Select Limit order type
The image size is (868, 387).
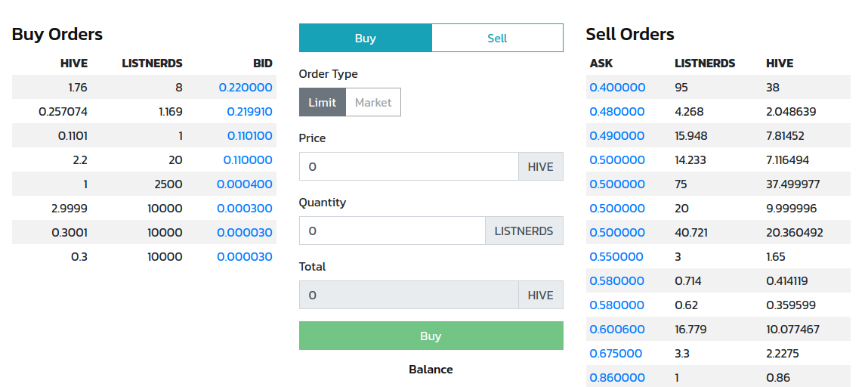point(322,103)
